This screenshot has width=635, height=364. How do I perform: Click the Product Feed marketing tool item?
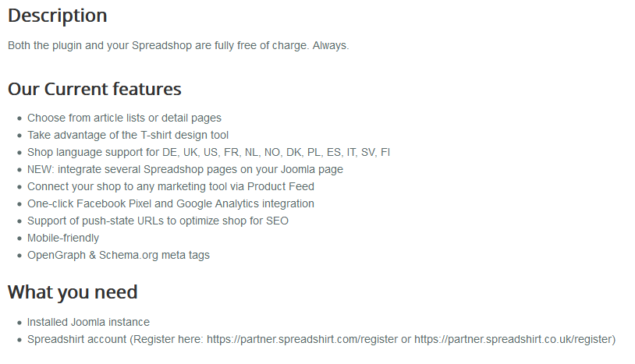[x=171, y=186]
